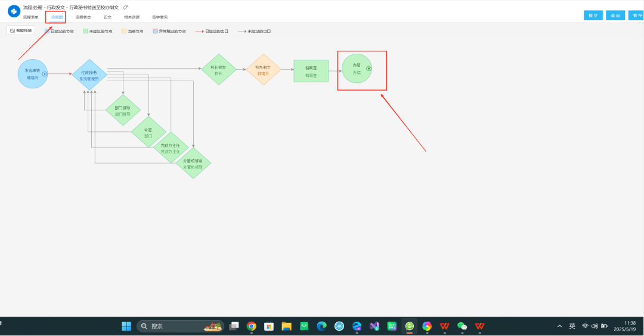Launch Visual Studio from the taskbar
644x336 pixels.
(374, 326)
